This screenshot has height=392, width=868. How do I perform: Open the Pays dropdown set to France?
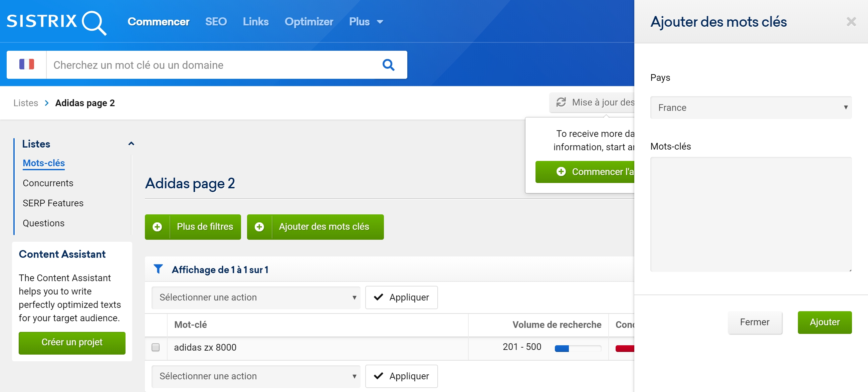[751, 108]
